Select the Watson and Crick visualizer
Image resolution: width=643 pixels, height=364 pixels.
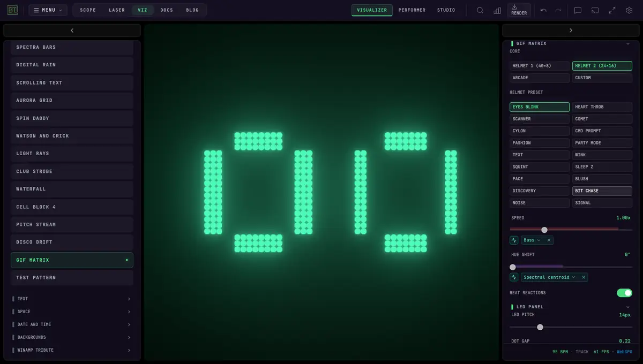click(x=72, y=136)
